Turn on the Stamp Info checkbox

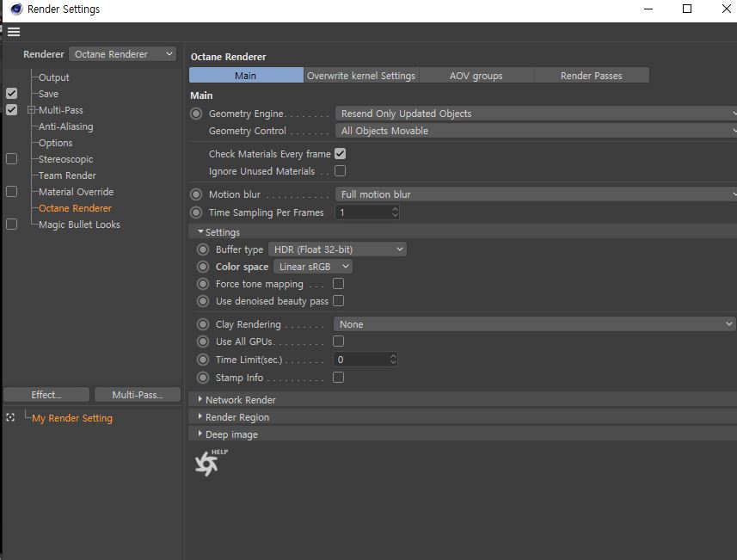coord(338,378)
